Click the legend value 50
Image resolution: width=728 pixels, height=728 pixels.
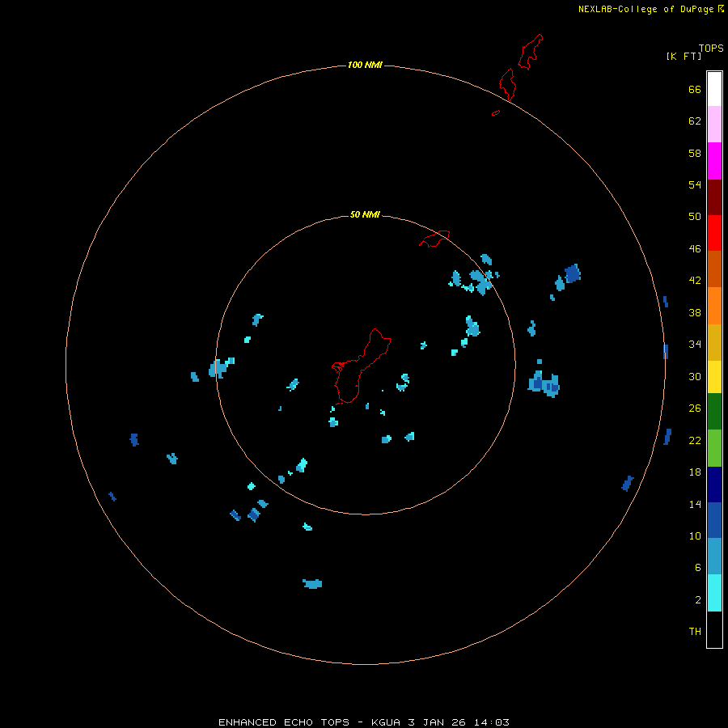[695, 217]
